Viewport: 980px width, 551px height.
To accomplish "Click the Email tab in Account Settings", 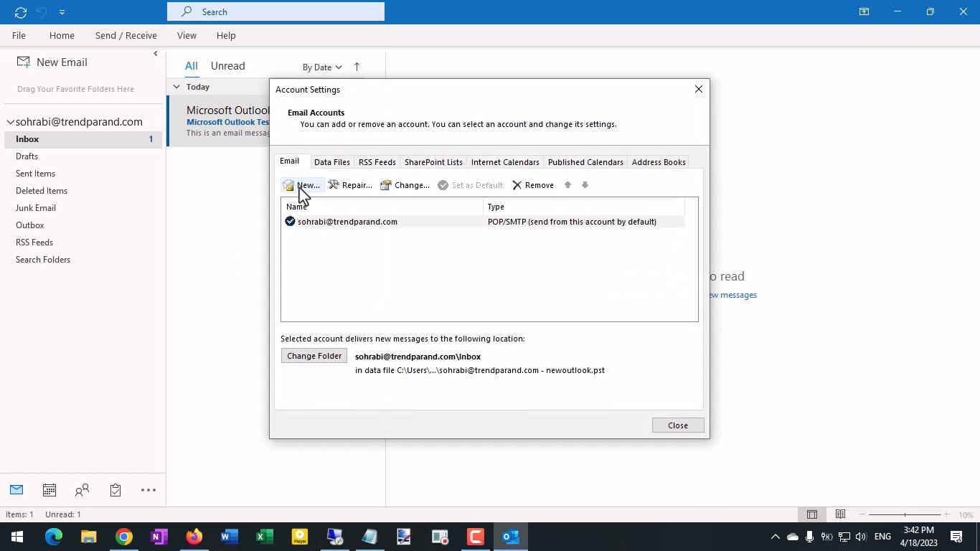I will tap(290, 161).
